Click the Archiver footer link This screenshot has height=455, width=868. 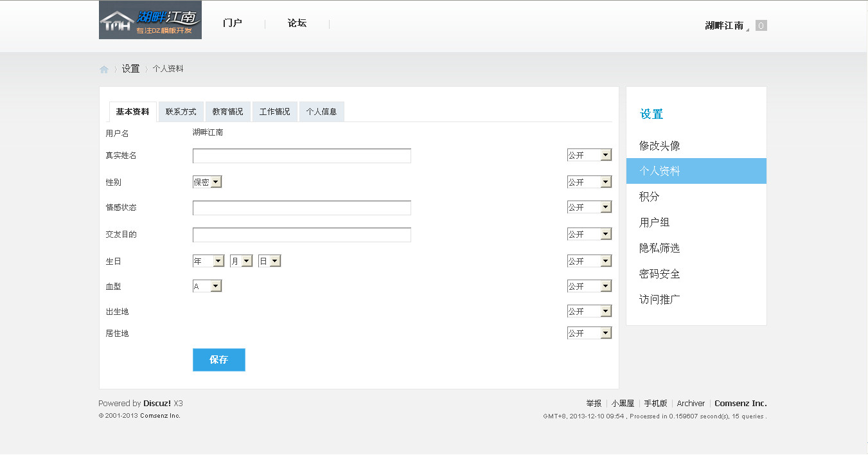tap(691, 404)
